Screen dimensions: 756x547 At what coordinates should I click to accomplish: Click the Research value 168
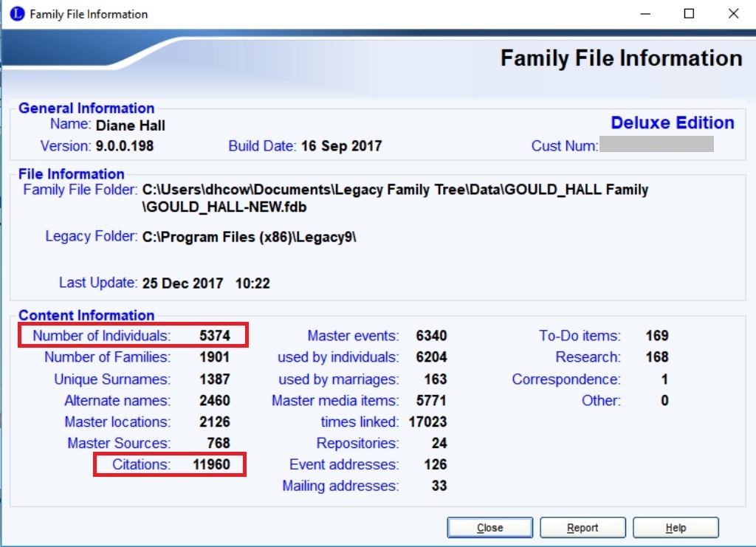(x=657, y=357)
